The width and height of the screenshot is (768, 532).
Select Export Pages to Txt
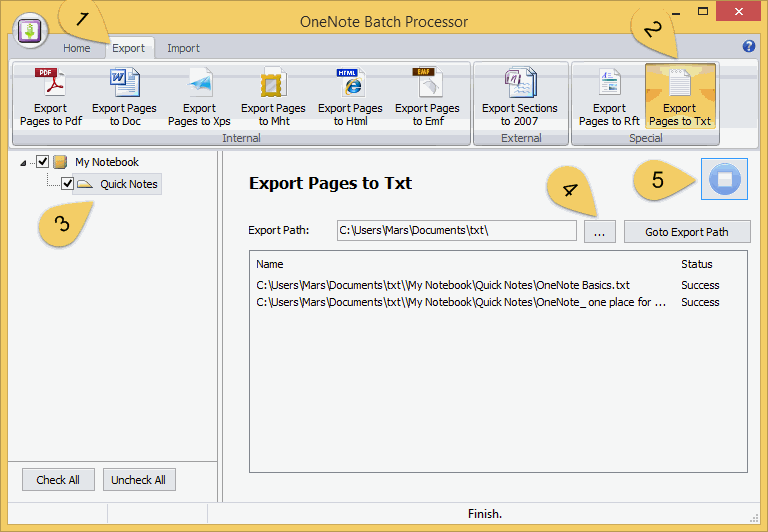point(680,97)
